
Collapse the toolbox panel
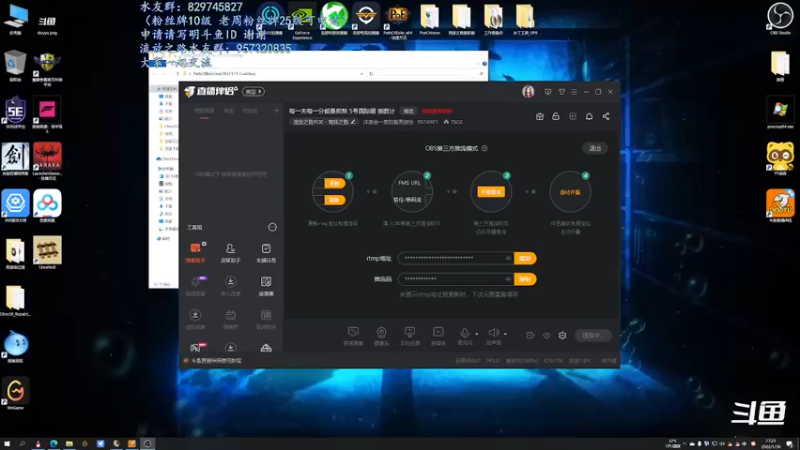click(x=272, y=227)
